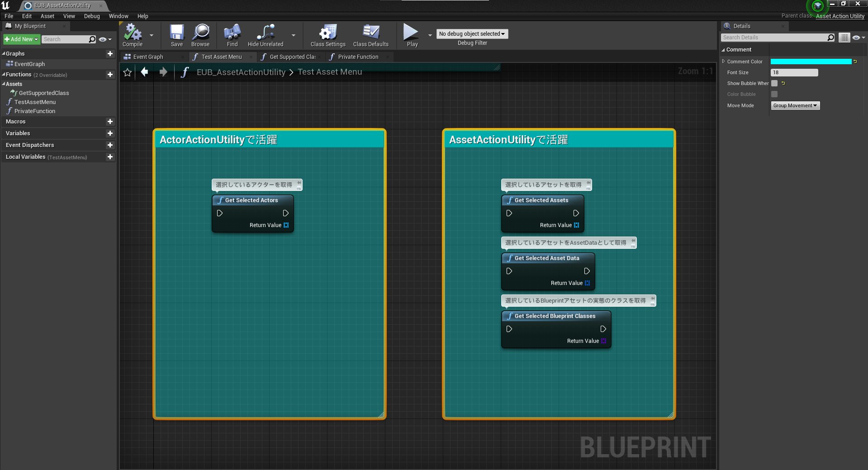Toggle Hide Unrelated nodes
868x470 pixels.
pos(266,35)
